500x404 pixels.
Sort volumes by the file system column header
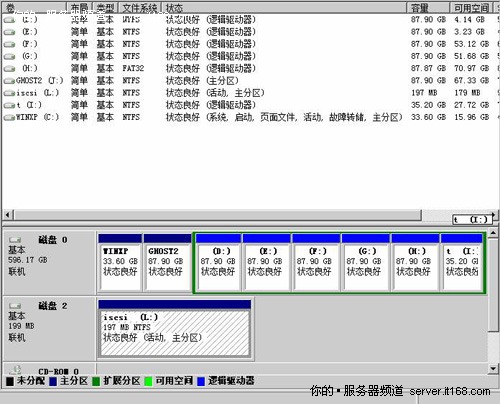click(140, 8)
